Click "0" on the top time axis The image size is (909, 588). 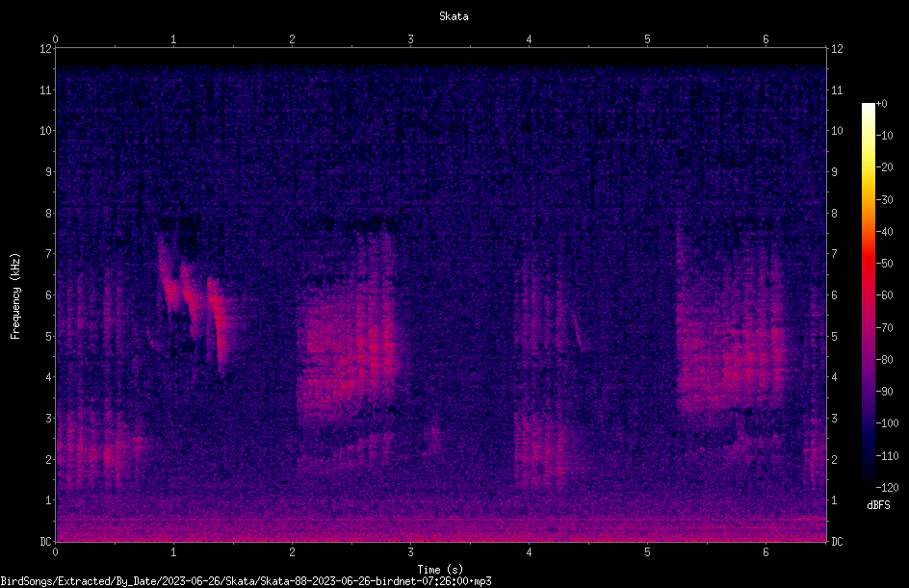(55, 39)
